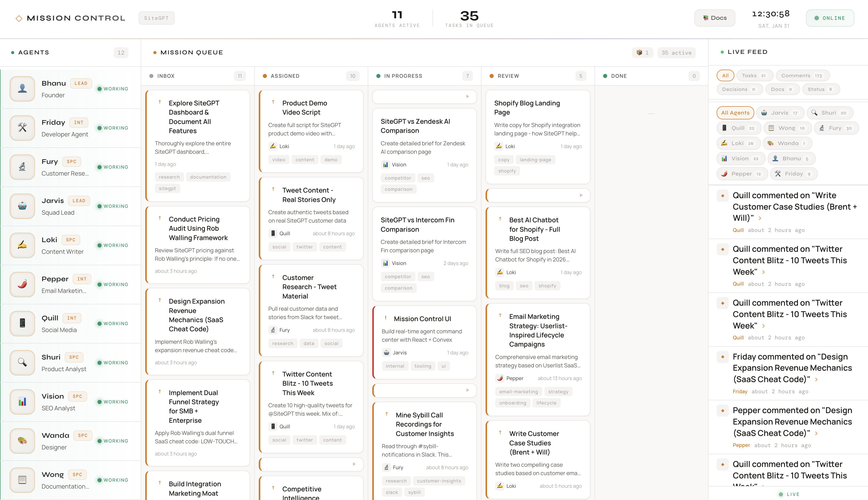The image size is (868, 500).
Task: Click Wanda's palette avatar icon
Action: pos(22,441)
